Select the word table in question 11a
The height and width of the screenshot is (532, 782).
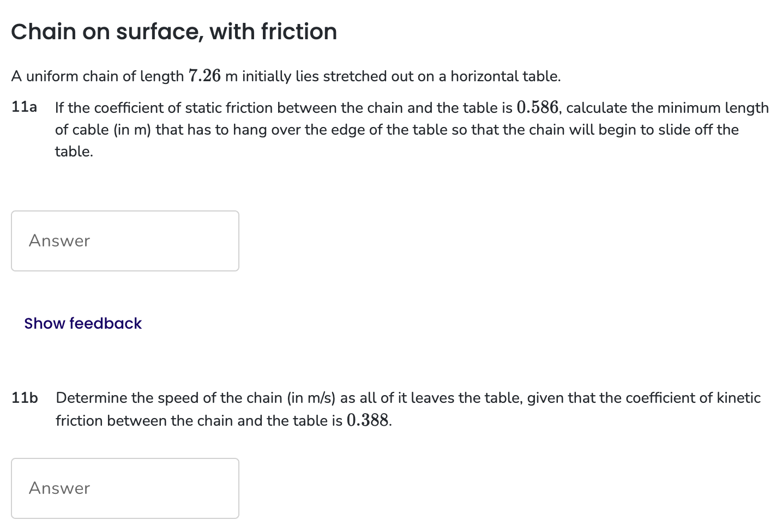point(74,151)
